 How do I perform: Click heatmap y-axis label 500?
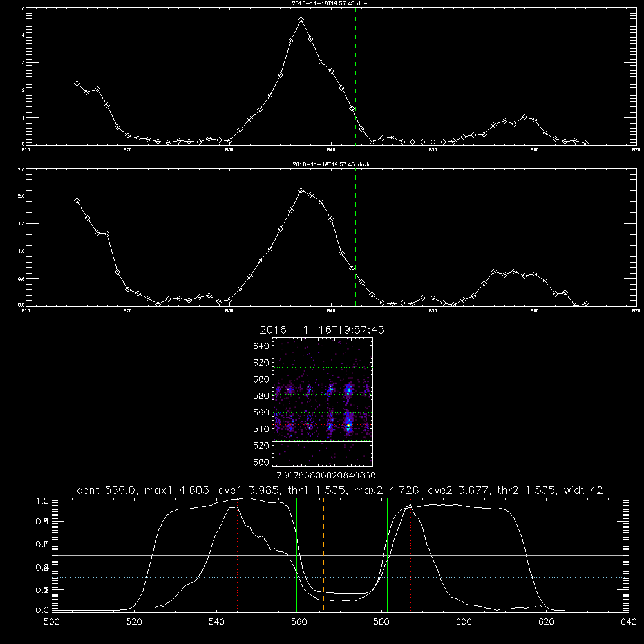[261, 462]
